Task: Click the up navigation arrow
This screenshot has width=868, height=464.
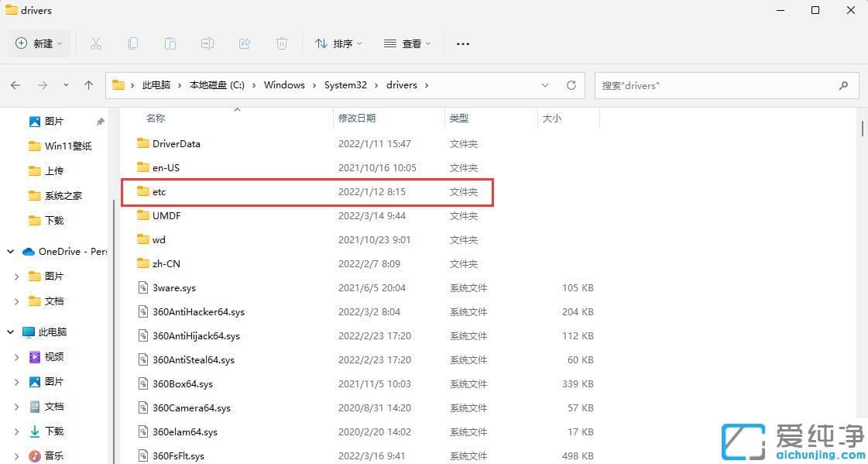Action: coord(88,85)
